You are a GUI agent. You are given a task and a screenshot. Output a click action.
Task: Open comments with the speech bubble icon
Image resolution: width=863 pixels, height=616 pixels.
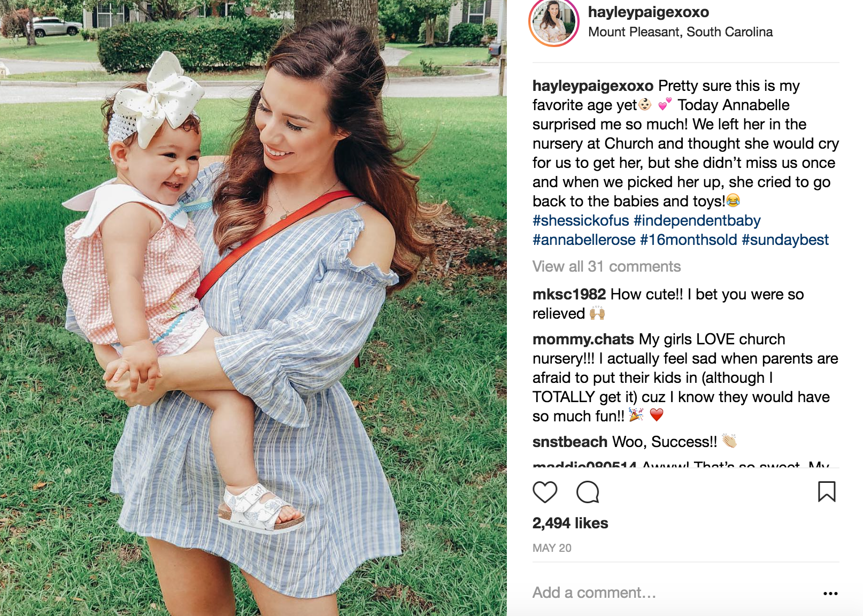[588, 492]
